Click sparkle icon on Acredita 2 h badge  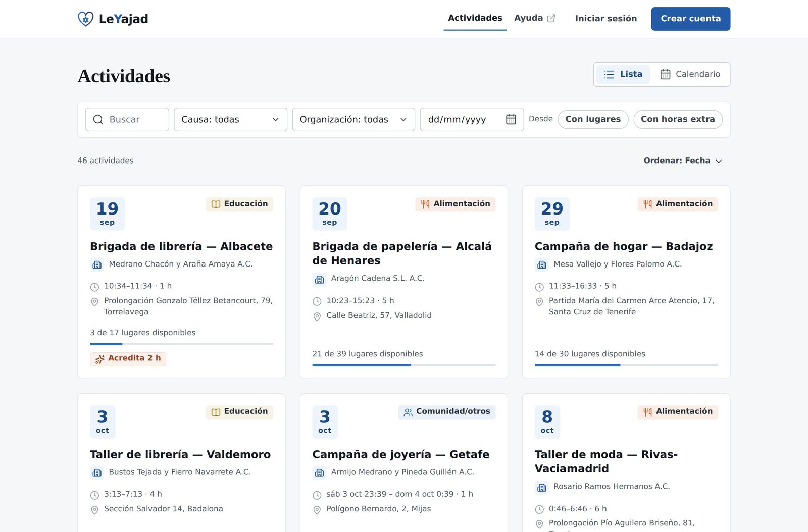pos(100,359)
